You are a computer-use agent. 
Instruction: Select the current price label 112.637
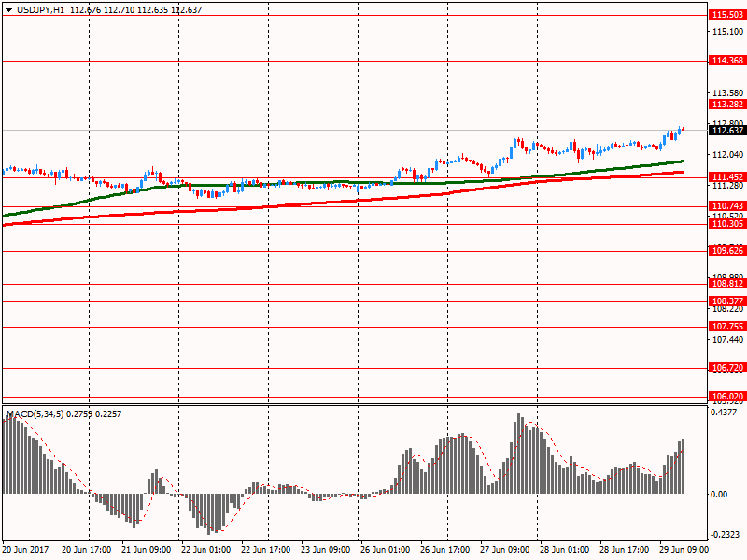[x=727, y=130]
